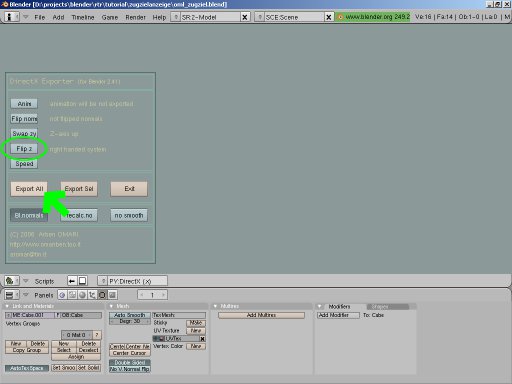The height and width of the screenshot is (384, 512).
Task: Activate the Editing context icon
Action: pyautogui.click(x=102, y=295)
